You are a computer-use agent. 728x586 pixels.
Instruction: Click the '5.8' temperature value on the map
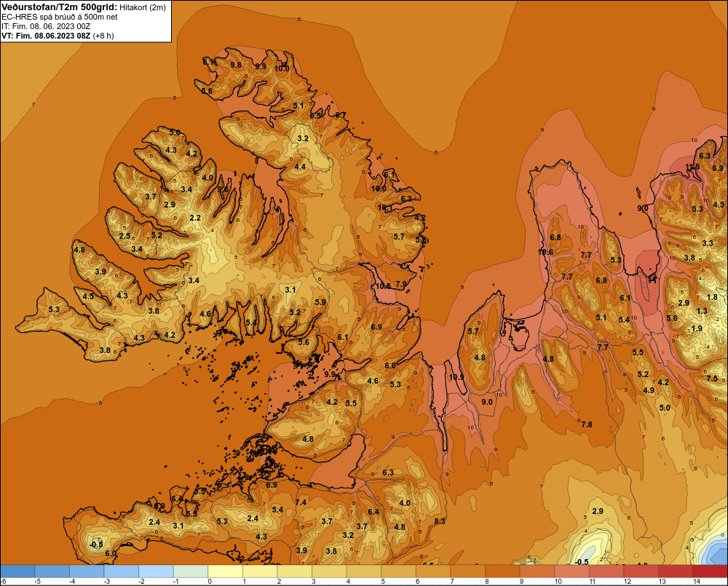(207, 91)
